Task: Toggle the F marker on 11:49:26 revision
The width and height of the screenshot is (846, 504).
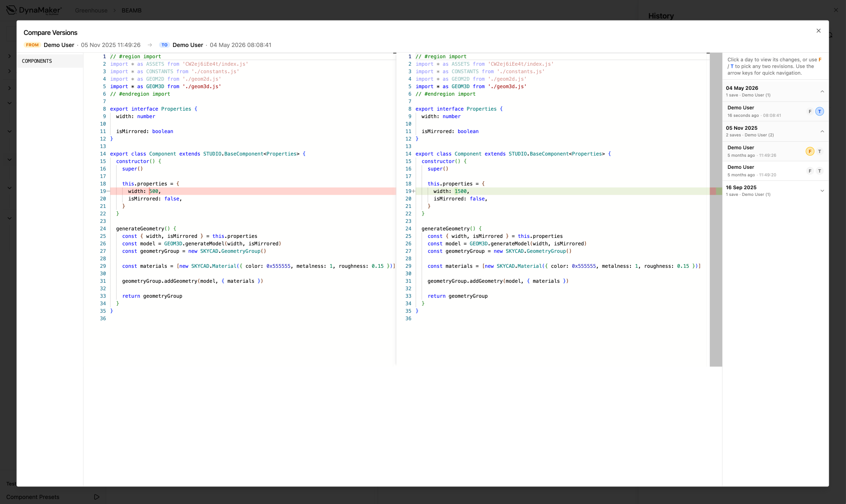Action: pyautogui.click(x=810, y=151)
